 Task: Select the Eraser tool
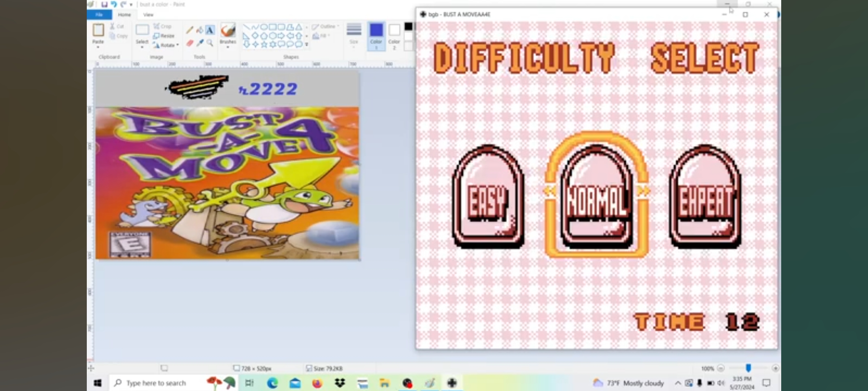coord(190,43)
